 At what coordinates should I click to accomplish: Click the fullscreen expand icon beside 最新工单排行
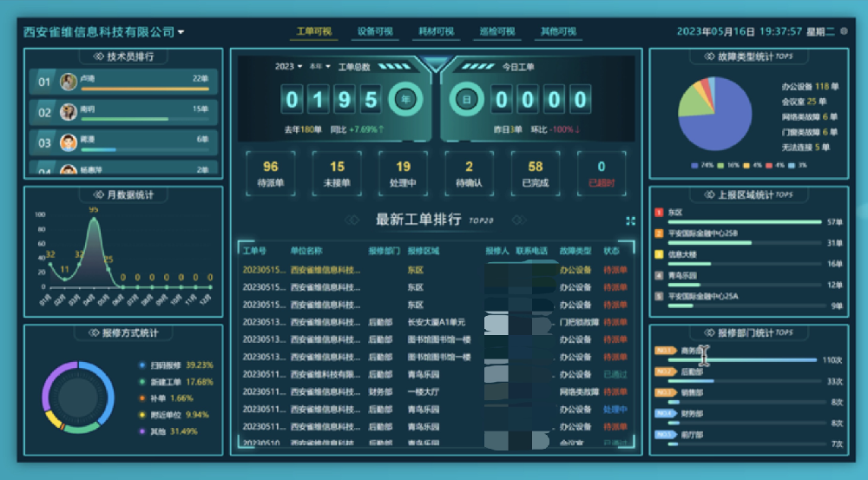click(630, 221)
